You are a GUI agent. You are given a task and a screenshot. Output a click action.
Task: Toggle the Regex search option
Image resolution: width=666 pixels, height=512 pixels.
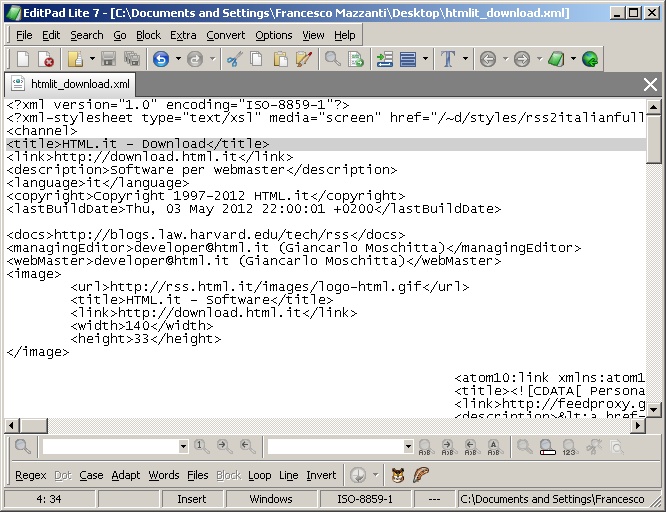pos(30,475)
